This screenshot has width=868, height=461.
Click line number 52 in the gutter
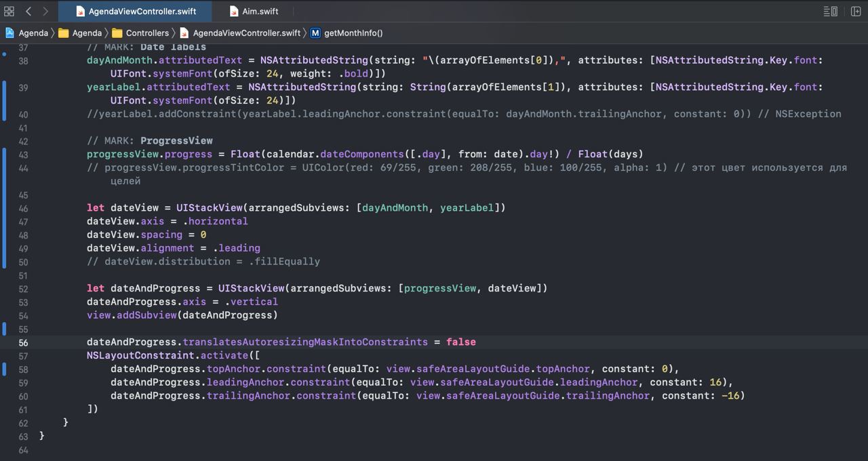tap(24, 289)
